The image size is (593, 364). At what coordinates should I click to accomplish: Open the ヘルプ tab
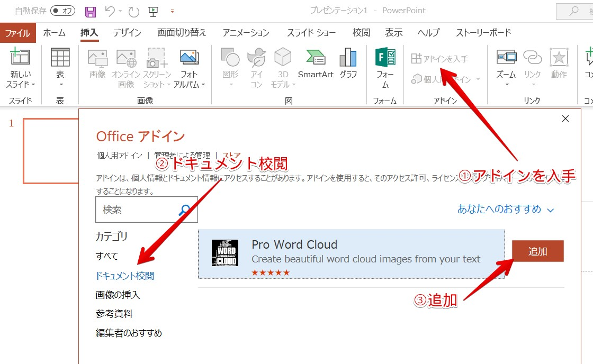coord(428,33)
